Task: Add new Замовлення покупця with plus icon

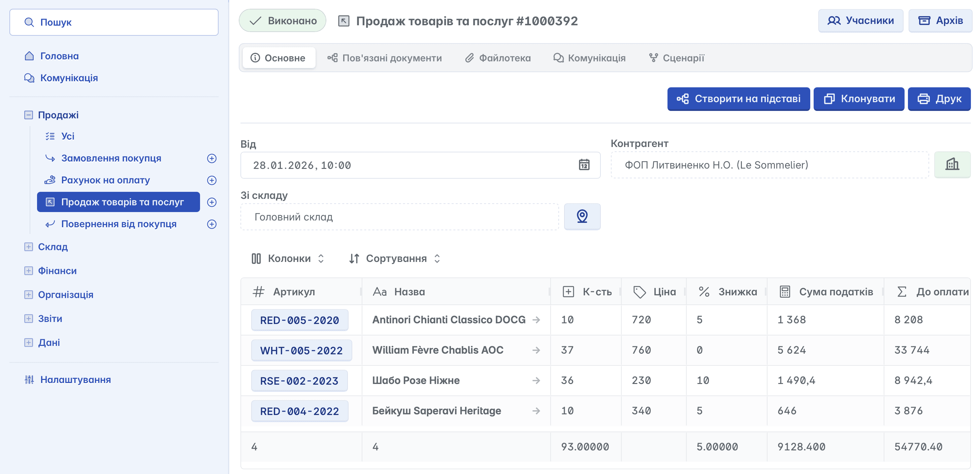Action: click(212, 158)
